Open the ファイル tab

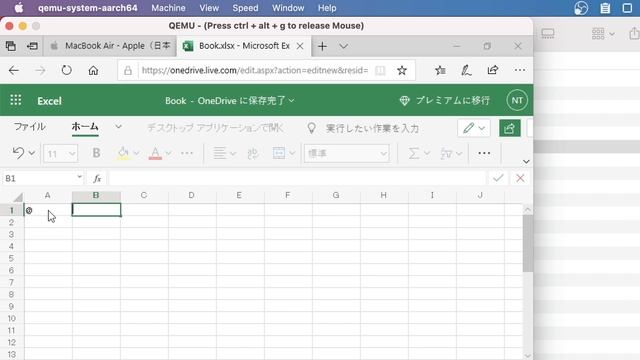29,127
